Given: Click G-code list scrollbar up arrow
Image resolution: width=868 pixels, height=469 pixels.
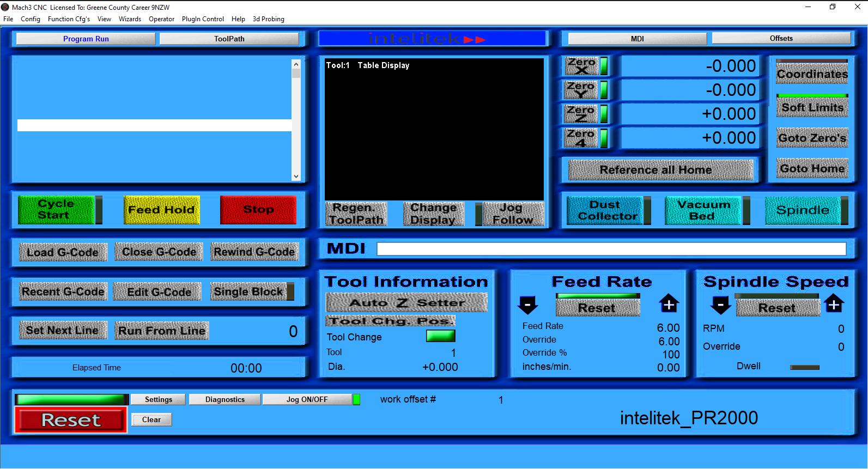Looking at the screenshot, I should (296, 64).
